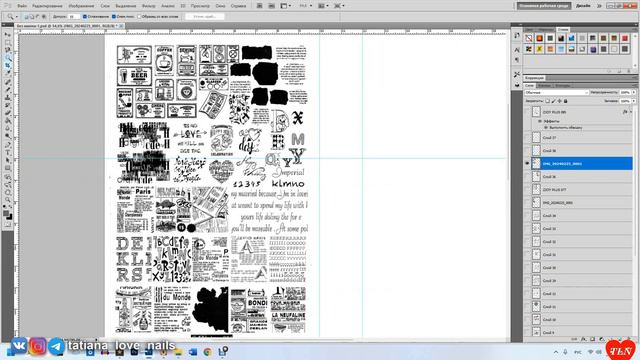
Task: Open the Файл menu
Action: [22, 6]
